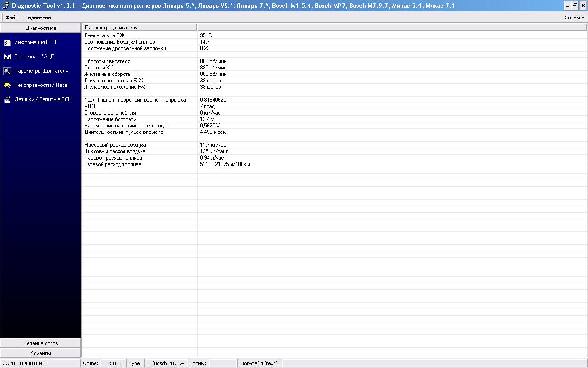Select the Желаемые обороты ХХ row label
Viewport: 588px width, 368px height.
(x=112, y=74)
